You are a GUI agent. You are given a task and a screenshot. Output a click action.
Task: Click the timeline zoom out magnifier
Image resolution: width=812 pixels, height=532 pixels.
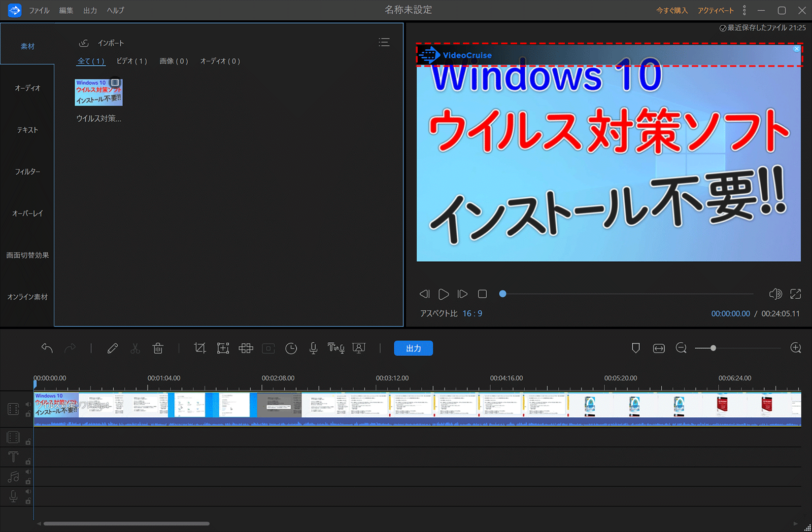coord(681,348)
